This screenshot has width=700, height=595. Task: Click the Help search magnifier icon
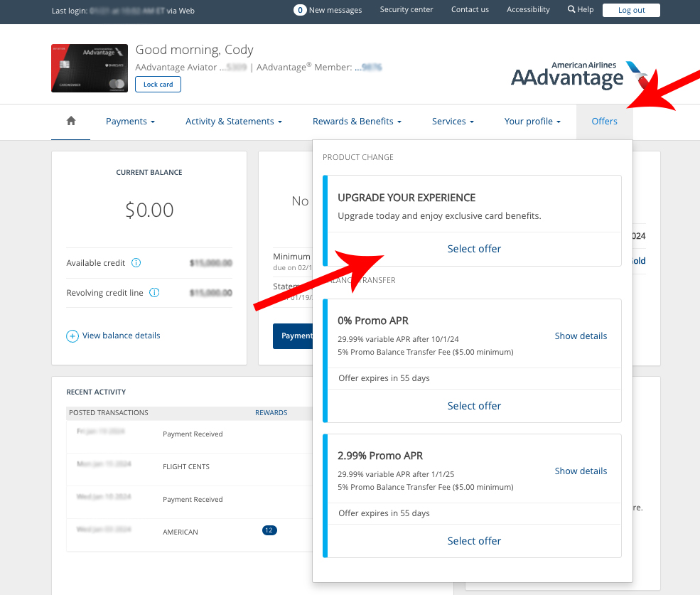click(571, 10)
